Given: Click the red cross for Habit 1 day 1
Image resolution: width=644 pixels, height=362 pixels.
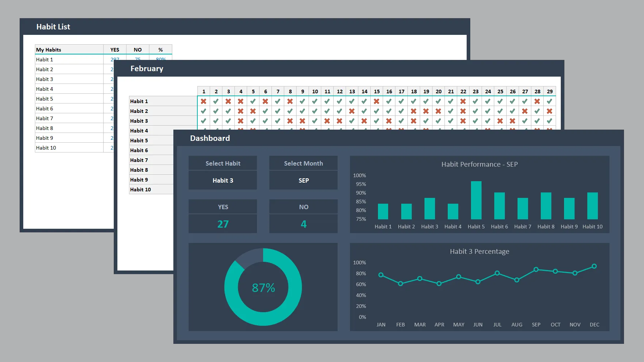Looking at the screenshot, I should point(204,101).
